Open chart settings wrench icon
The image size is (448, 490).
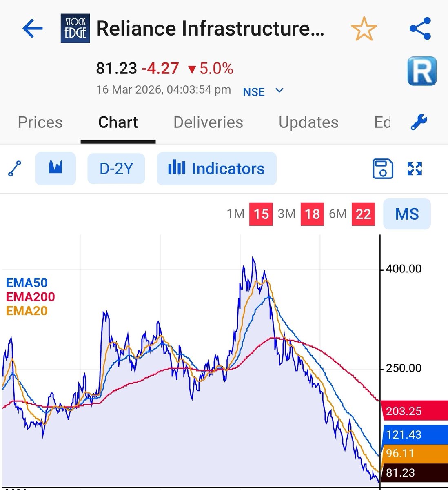pyautogui.click(x=419, y=122)
